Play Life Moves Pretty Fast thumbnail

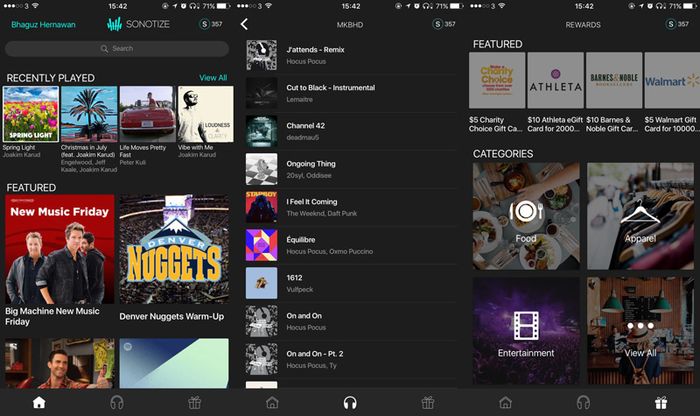147,114
